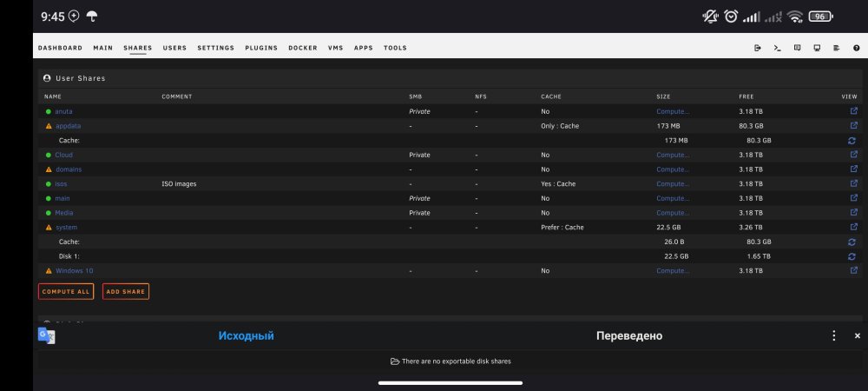Recompute appdata Cache size with refresh icon

pyautogui.click(x=852, y=141)
